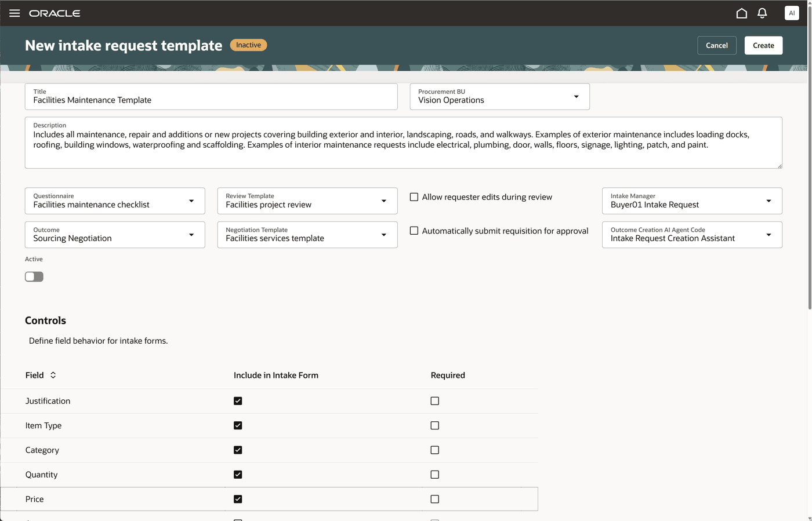Click the Create button
Image resolution: width=812 pixels, height=521 pixels.
click(x=763, y=45)
